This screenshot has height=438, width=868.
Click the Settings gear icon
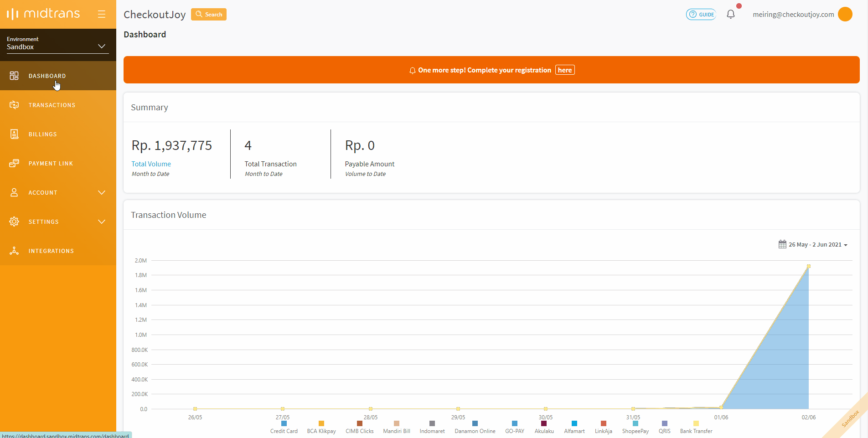[x=14, y=222]
